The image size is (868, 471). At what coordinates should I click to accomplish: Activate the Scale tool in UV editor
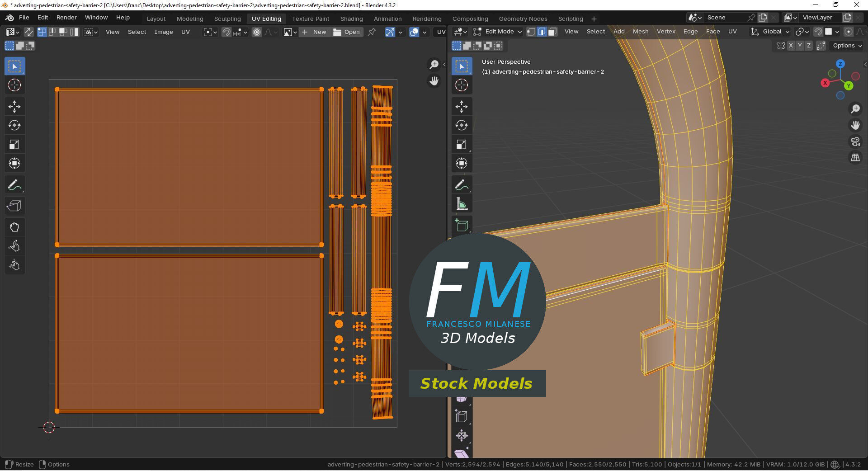(x=14, y=145)
